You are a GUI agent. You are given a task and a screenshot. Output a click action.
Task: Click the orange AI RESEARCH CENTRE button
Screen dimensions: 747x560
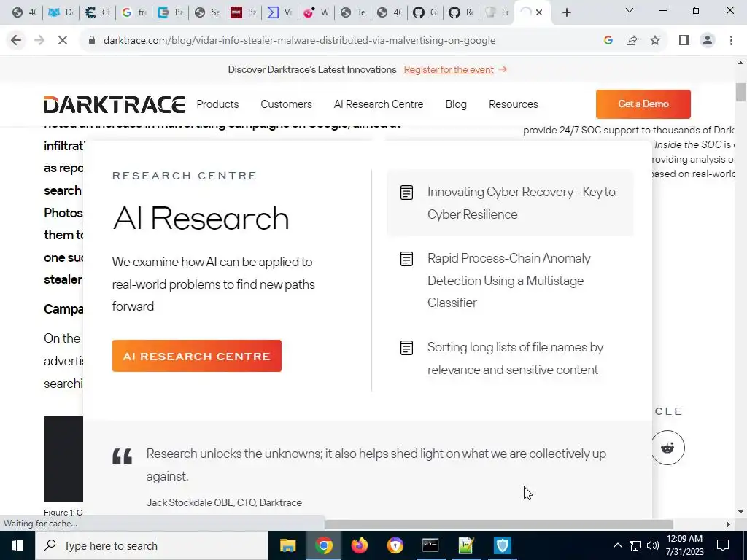tap(197, 356)
